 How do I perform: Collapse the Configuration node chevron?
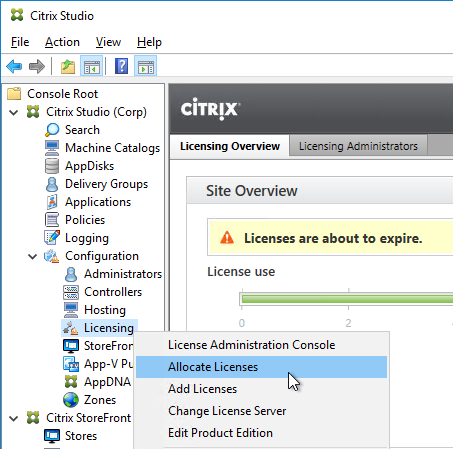click(x=33, y=256)
